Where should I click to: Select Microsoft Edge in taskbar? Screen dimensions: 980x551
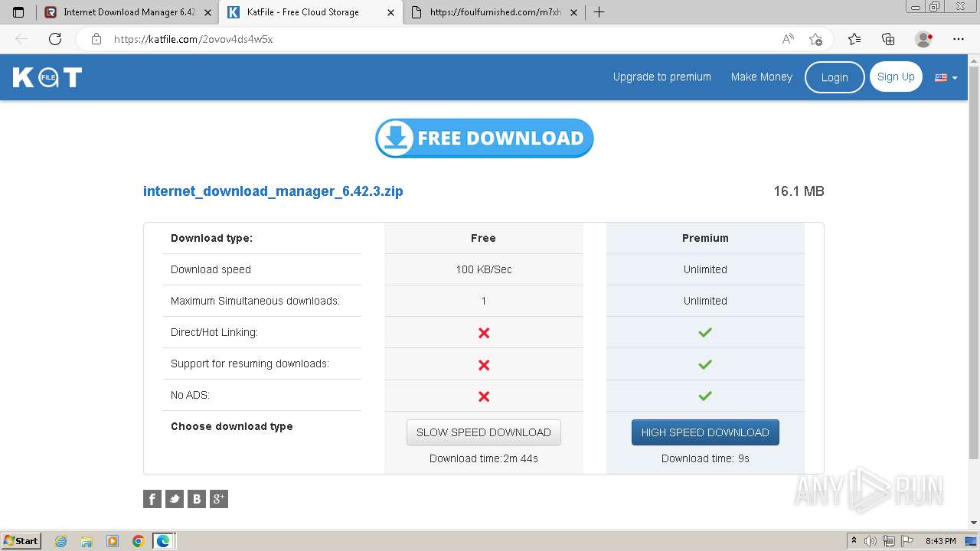[163, 541]
